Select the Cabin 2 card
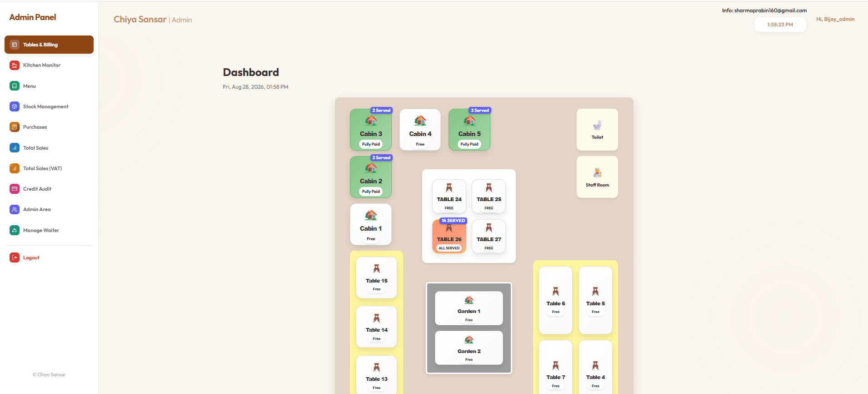The image size is (868, 394). click(371, 177)
